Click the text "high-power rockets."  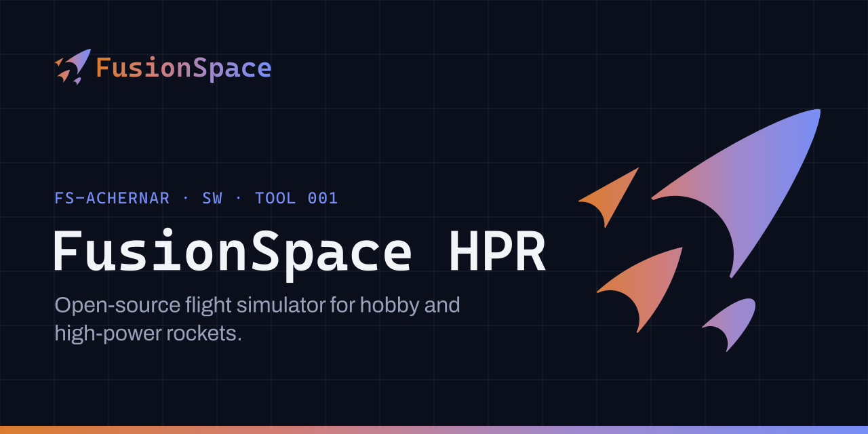(149, 333)
